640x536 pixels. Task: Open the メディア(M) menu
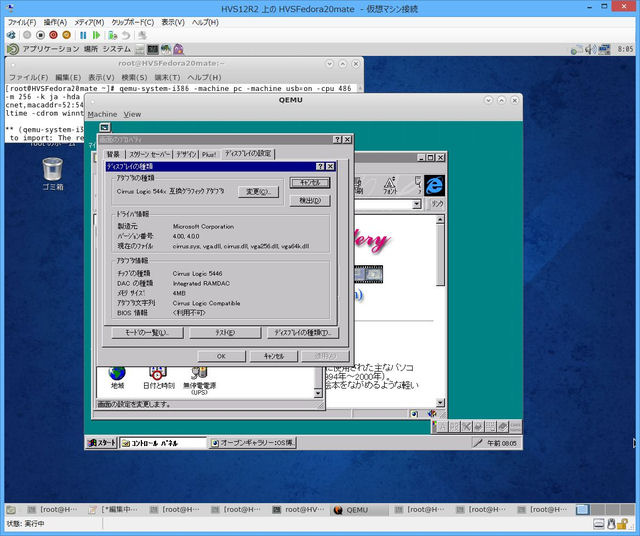89,22
